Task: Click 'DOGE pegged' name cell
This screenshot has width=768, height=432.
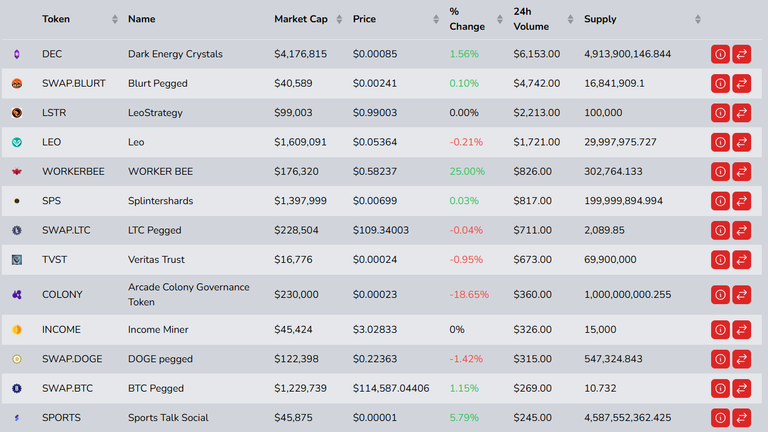Action: click(160, 359)
